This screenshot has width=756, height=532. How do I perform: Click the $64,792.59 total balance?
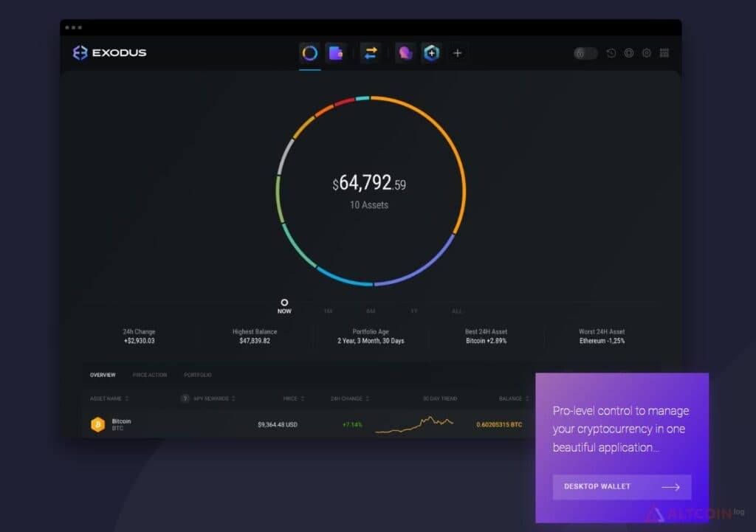(369, 183)
